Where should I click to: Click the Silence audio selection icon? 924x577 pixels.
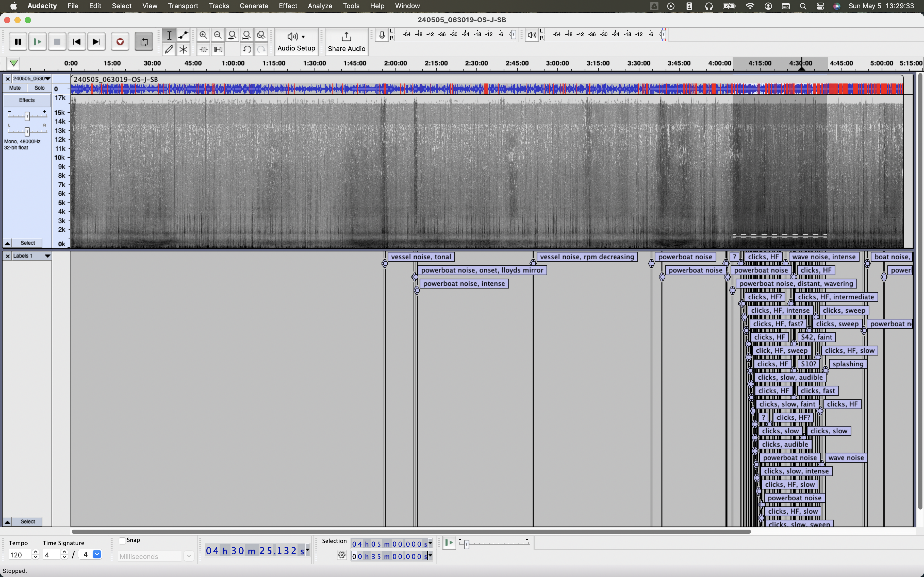(218, 49)
